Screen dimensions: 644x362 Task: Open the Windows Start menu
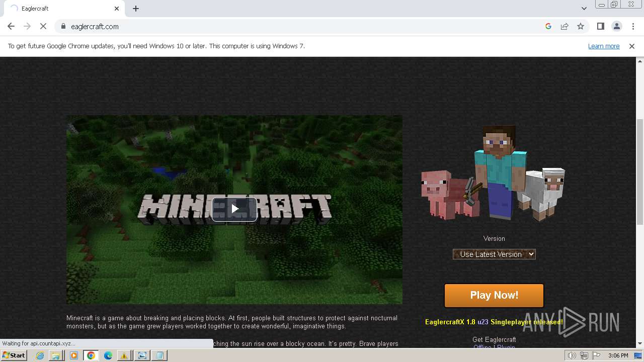tap(14, 355)
